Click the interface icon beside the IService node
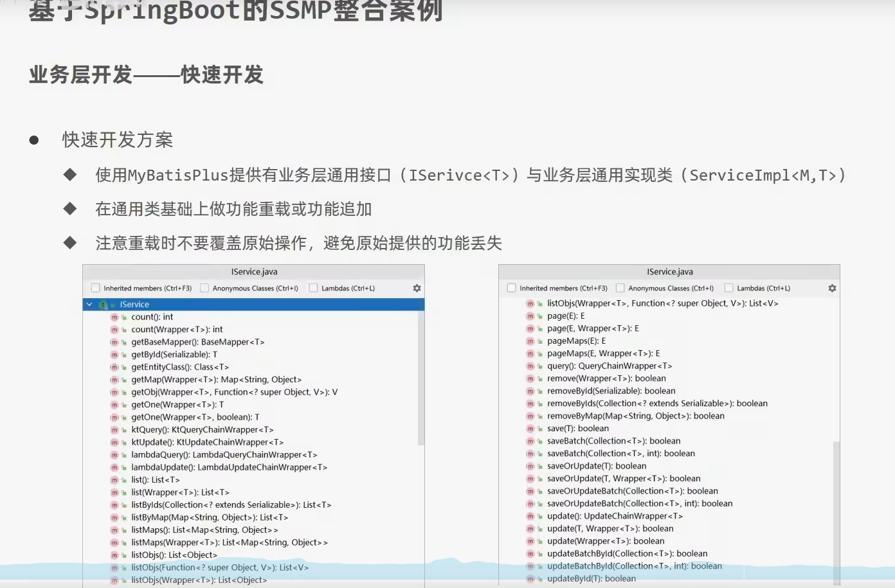The height and width of the screenshot is (588, 895). pos(103,305)
